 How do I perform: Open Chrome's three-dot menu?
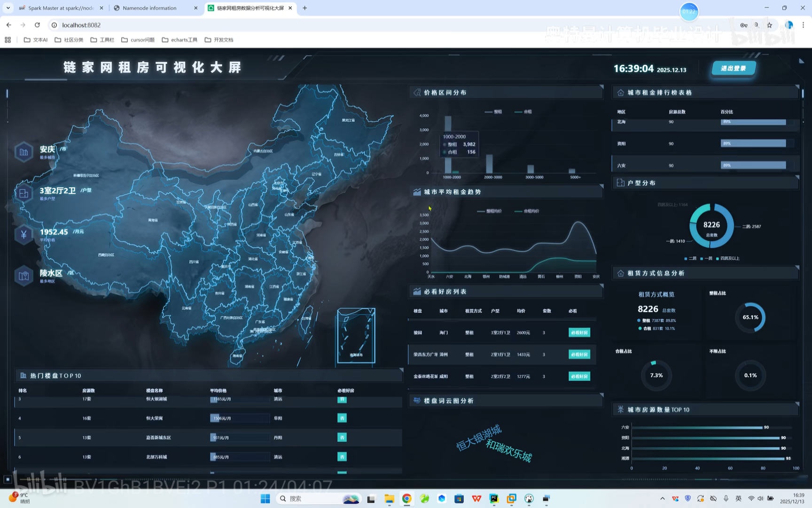pos(803,25)
